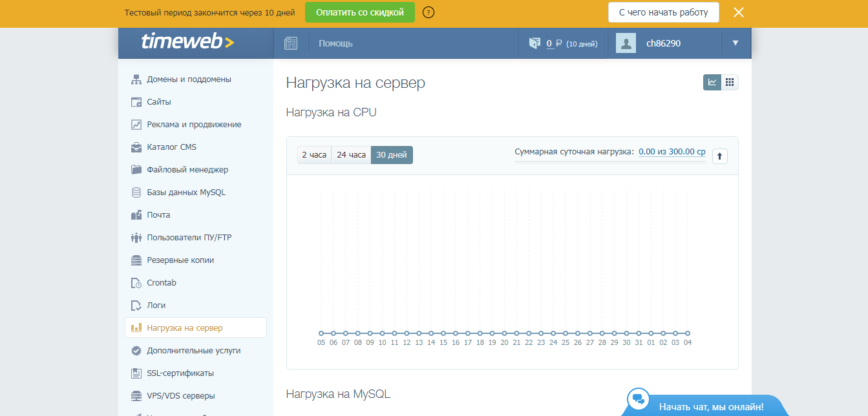Open Домены и поддомены section

(x=189, y=79)
